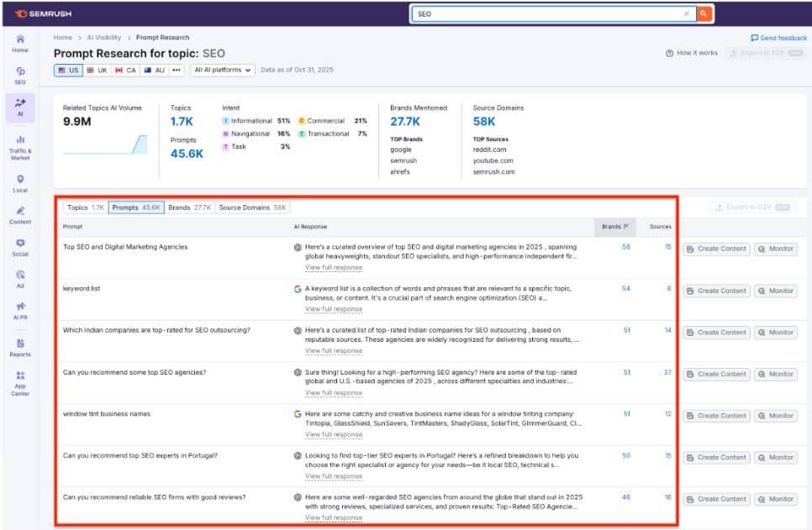Select US country tab
This screenshot has height=530, width=812.
point(68,70)
